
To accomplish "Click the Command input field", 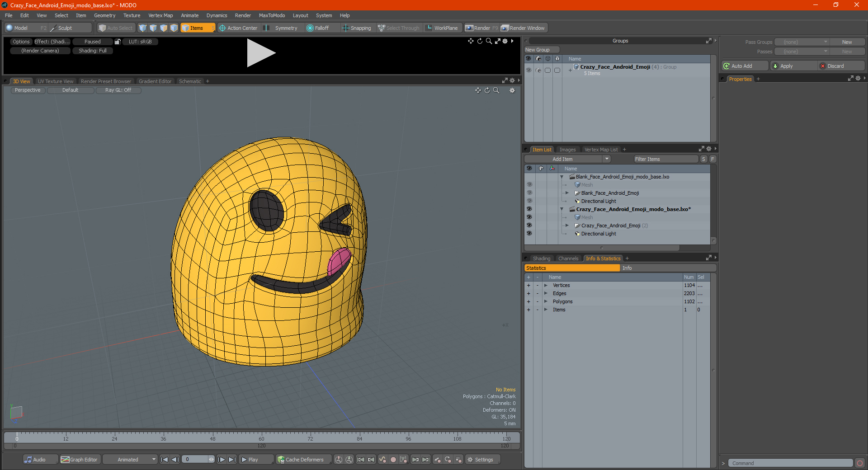I will [790, 463].
